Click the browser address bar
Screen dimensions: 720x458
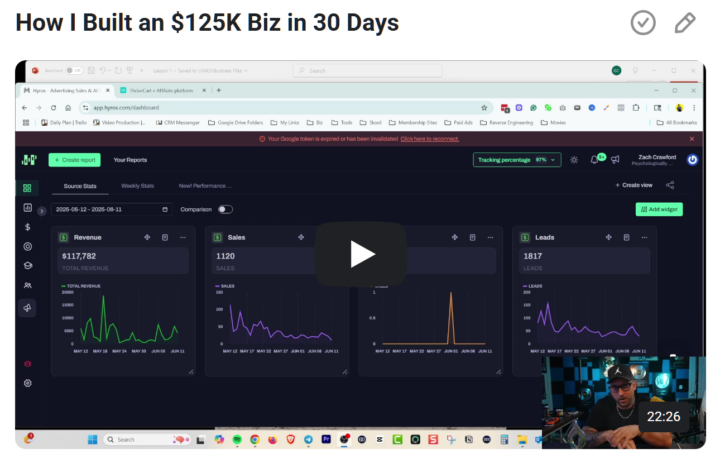click(x=285, y=108)
